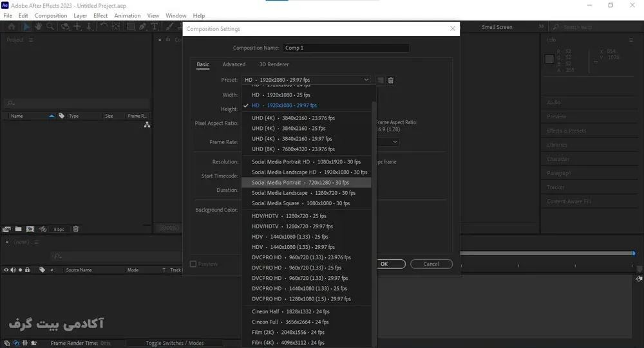Open the Info panel menu
Image resolution: width=644 pixels, height=348 pixels.
(x=631, y=40)
